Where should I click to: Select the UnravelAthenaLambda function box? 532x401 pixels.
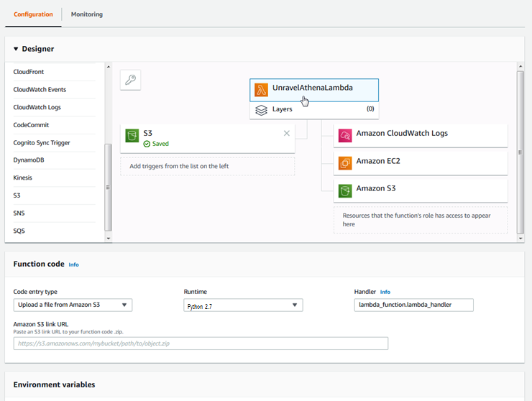314,91
